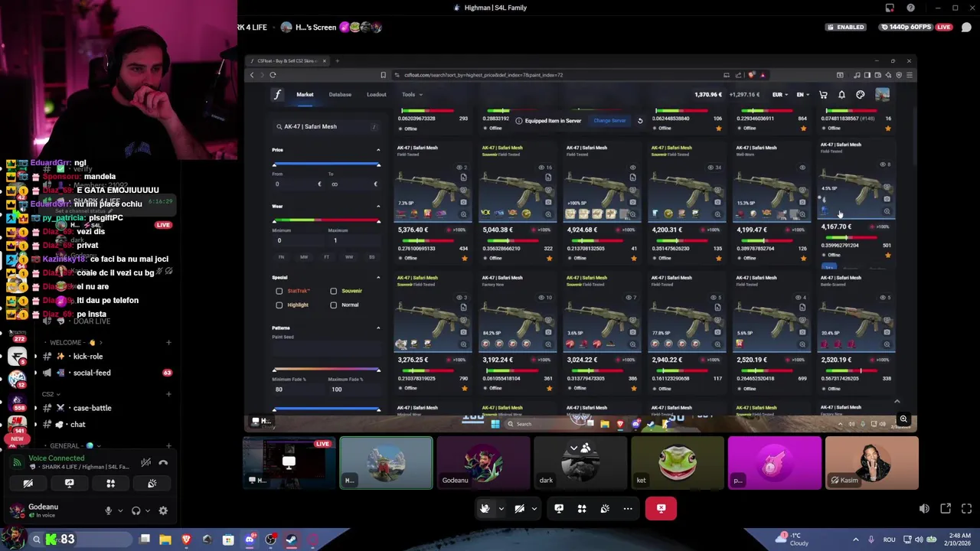
Task: Mute your microphone in user panel
Action: pyautogui.click(x=109, y=510)
